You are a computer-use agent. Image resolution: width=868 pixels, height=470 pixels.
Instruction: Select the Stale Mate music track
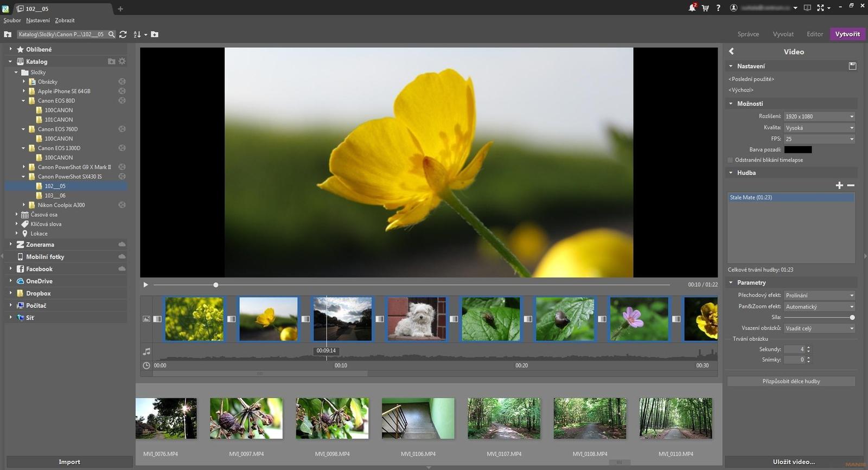click(x=791, y=197)
